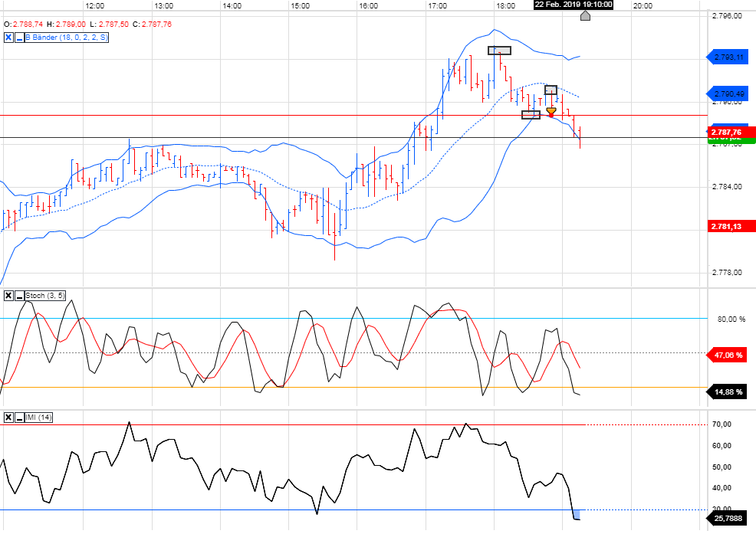
Task: Minimize the Stoch indicator panel
Action: (x=18, y=294)
